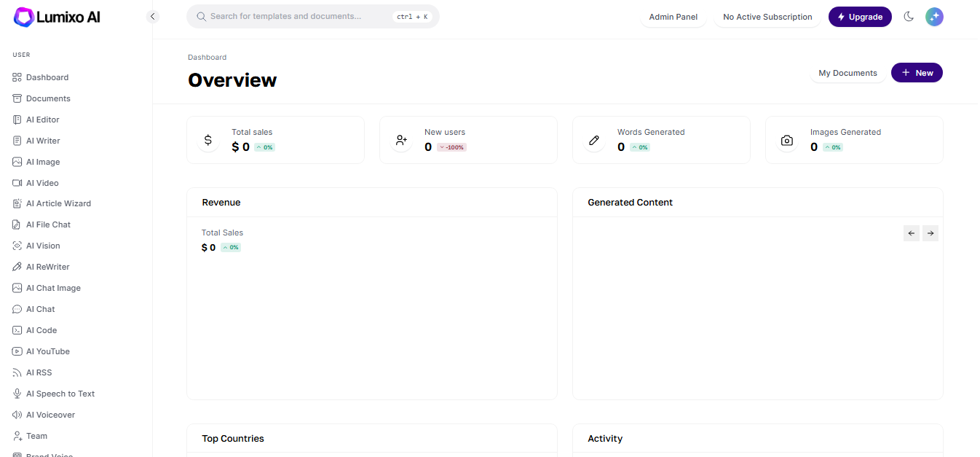Open the Dashboard breadcrumb link
The image size is (980, 457).
[x=207, y=57]
